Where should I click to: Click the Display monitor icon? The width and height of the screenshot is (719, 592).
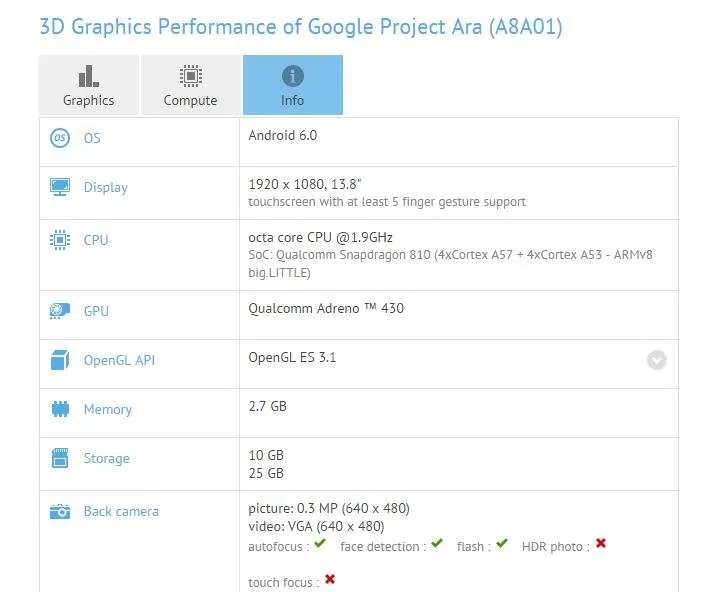pyautogui.click(x=60, y=187)
